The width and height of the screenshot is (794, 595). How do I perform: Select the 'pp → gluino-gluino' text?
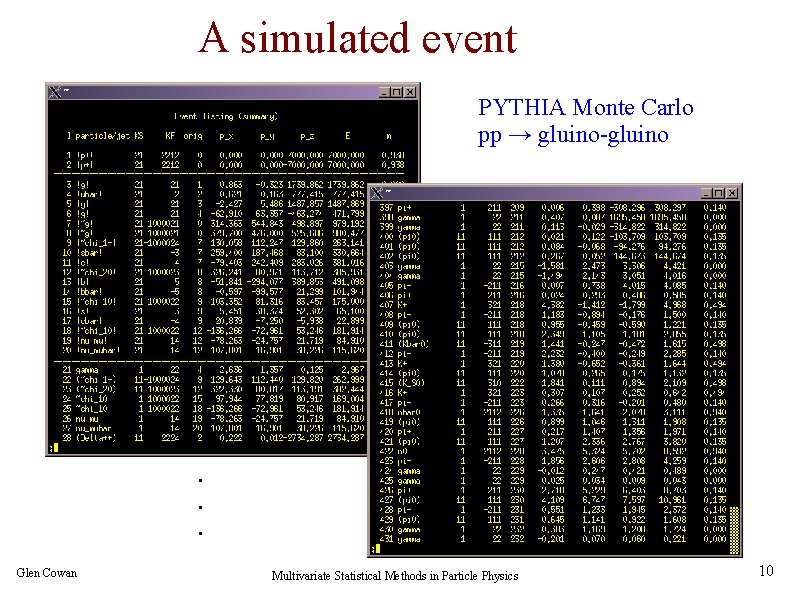tap(573, 135)
